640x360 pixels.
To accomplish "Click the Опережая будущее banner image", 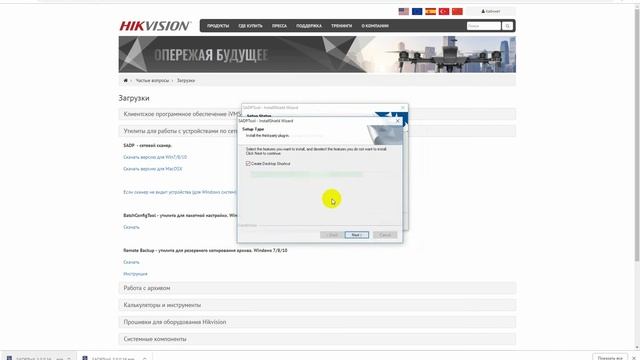I will (x=317, y=54).
